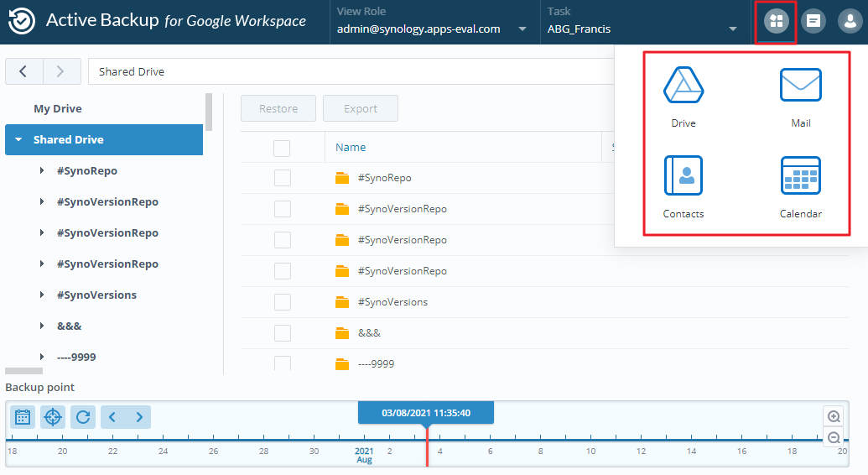Zoom out on the timeline
Image resolution: width=868 pixels, height=475 pixels.
click(x=834, y=438)
